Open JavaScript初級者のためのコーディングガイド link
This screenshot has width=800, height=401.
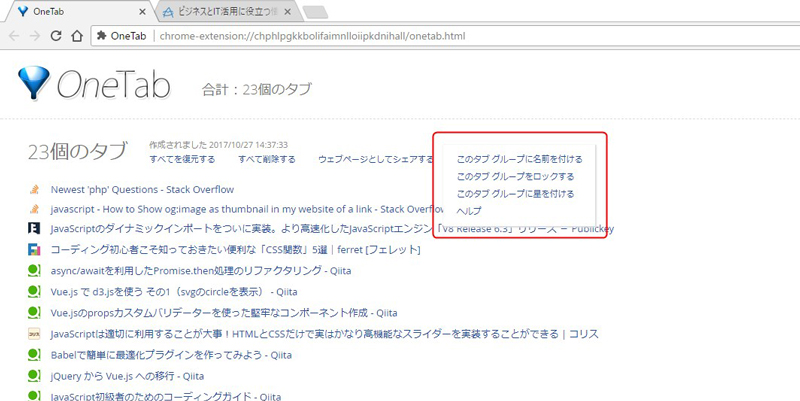click(x=166, y=396)
